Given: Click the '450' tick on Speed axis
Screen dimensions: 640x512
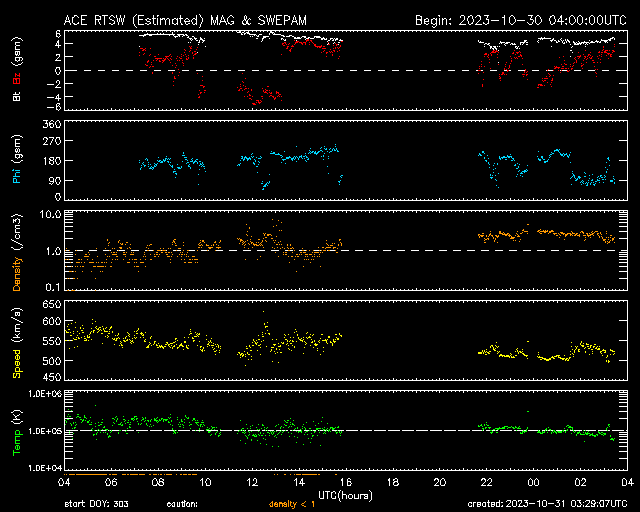Looking at the screenshot, I should click(52, 377).
